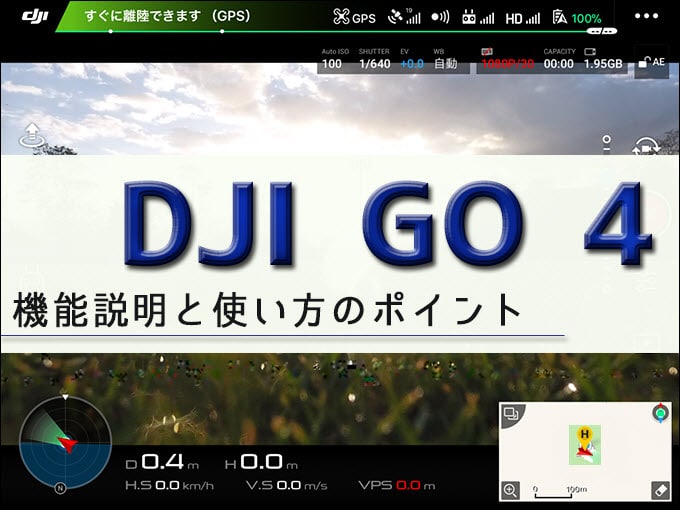Tap the SHUTTER 1/640 value

pyautogui.click(x=374, y=59)
